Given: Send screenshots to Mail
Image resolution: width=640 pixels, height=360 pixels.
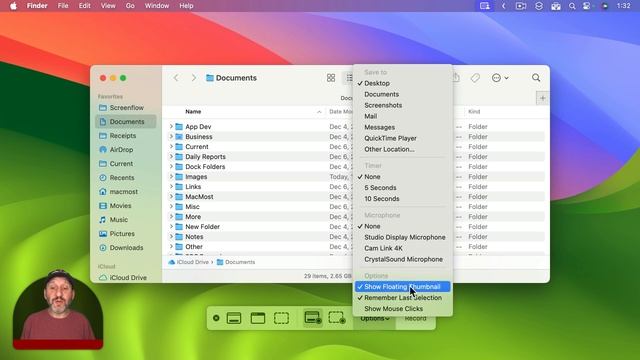Looking at the screenshot, I should click(403, 116).
